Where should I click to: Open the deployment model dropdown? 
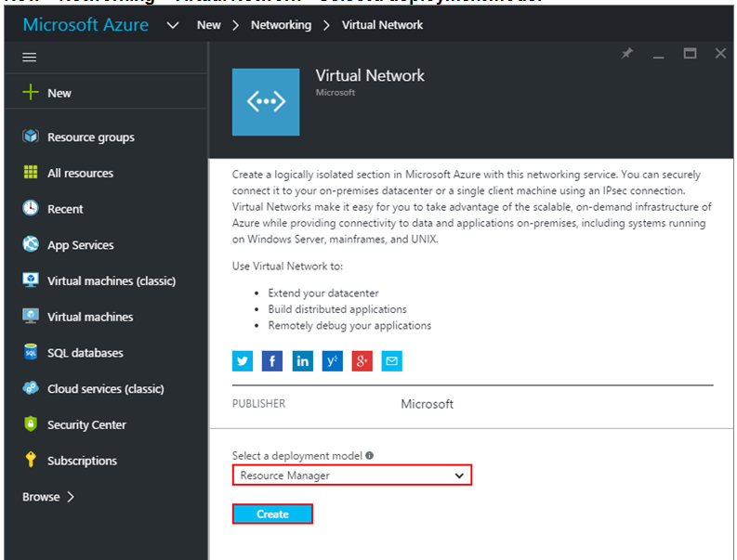tap(352, 475)
